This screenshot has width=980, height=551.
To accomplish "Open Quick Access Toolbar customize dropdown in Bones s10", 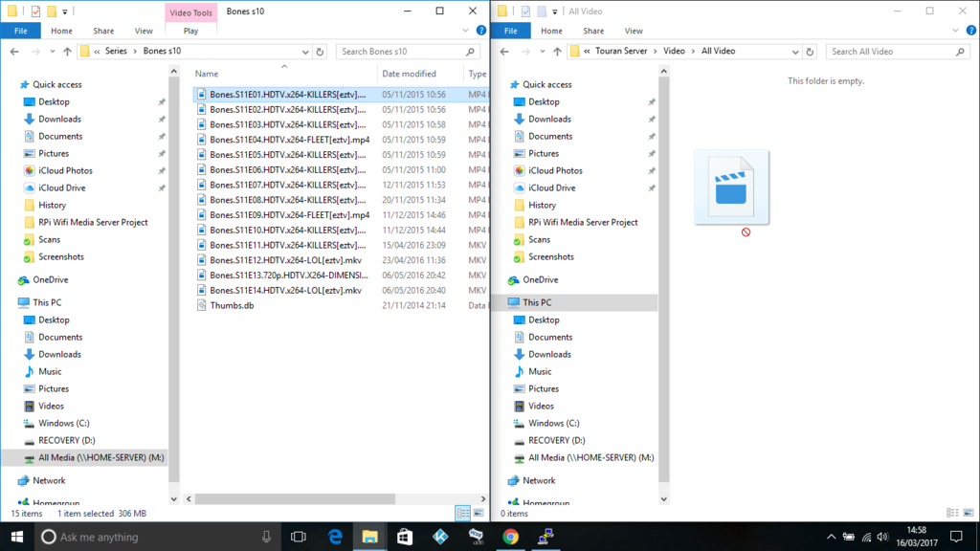I will (x=64, y=11).
